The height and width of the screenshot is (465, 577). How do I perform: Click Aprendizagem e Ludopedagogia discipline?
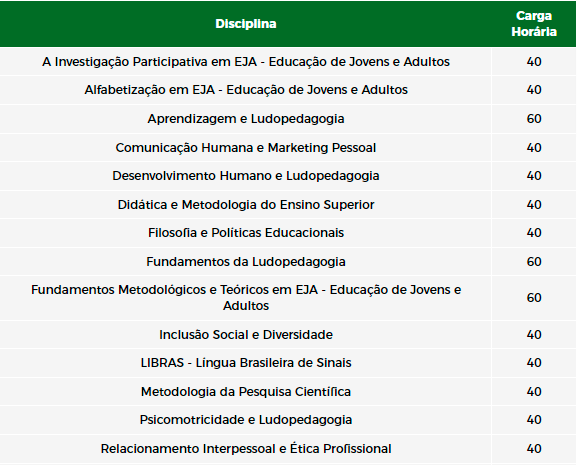246,119
